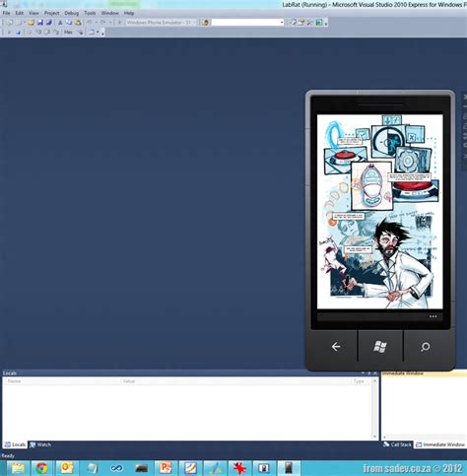467x476 pixels.
Task: Open the debug windows dropdown in toolbar
Action: 99,33
